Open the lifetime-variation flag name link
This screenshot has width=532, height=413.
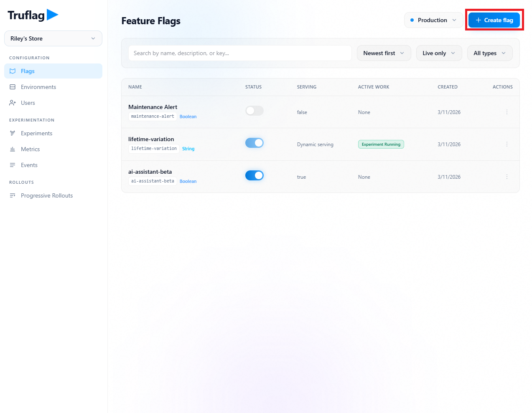[151, 139]
